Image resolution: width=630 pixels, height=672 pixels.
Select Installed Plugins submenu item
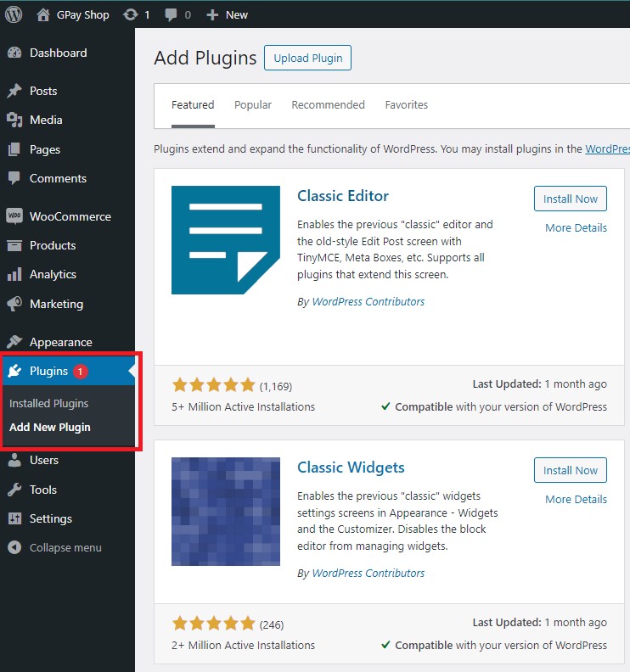click(x=49, y=403)
